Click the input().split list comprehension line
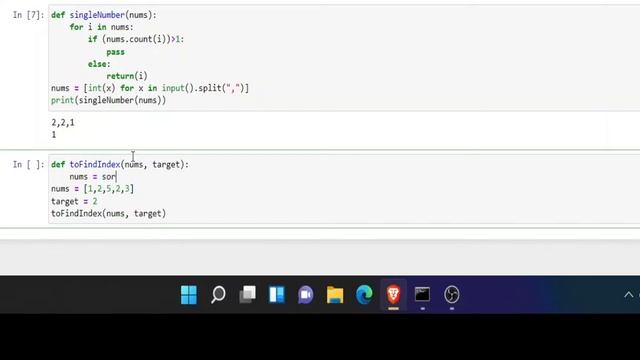 pos(150,88)
